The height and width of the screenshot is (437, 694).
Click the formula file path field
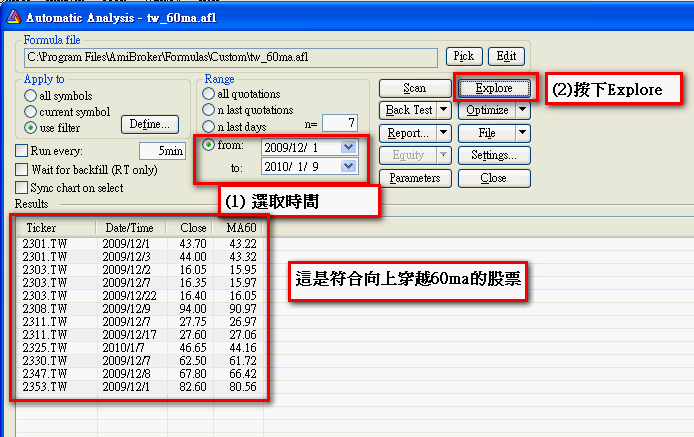[x=231, y=58]
